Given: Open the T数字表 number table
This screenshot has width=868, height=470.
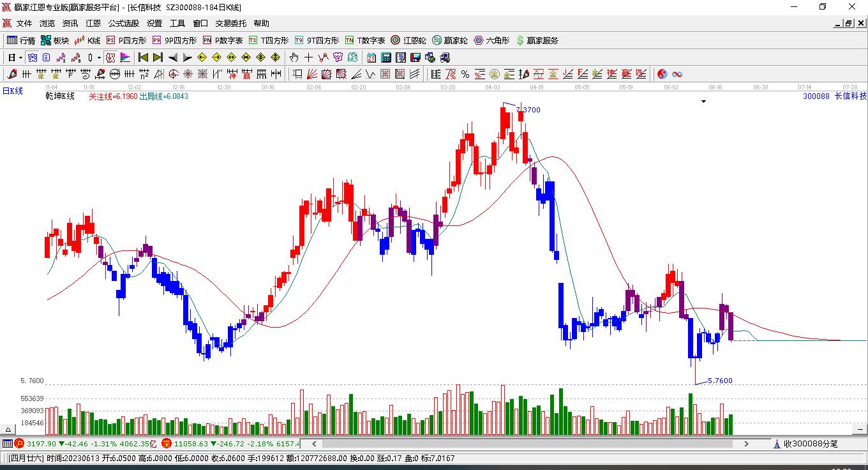Looking at the screenshot, I should (x=365, y=40).
